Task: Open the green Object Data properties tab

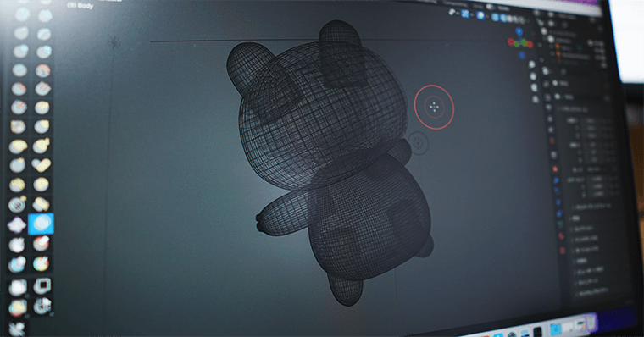Action: [x=560, y=224]
